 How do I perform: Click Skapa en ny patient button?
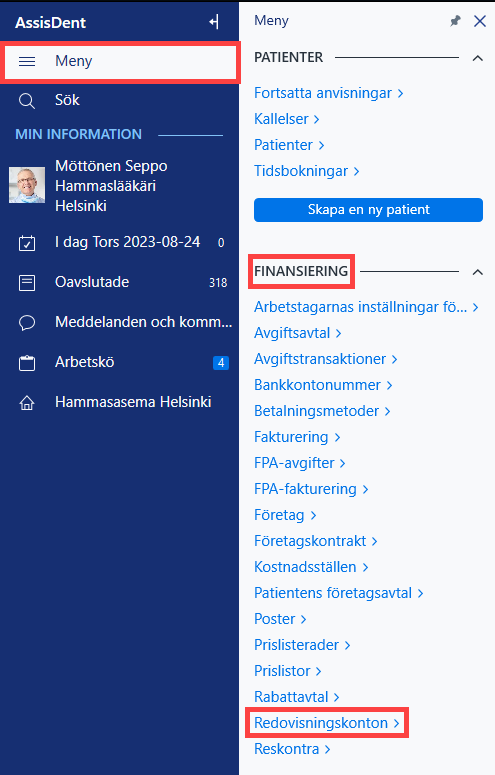coord(368,210)
